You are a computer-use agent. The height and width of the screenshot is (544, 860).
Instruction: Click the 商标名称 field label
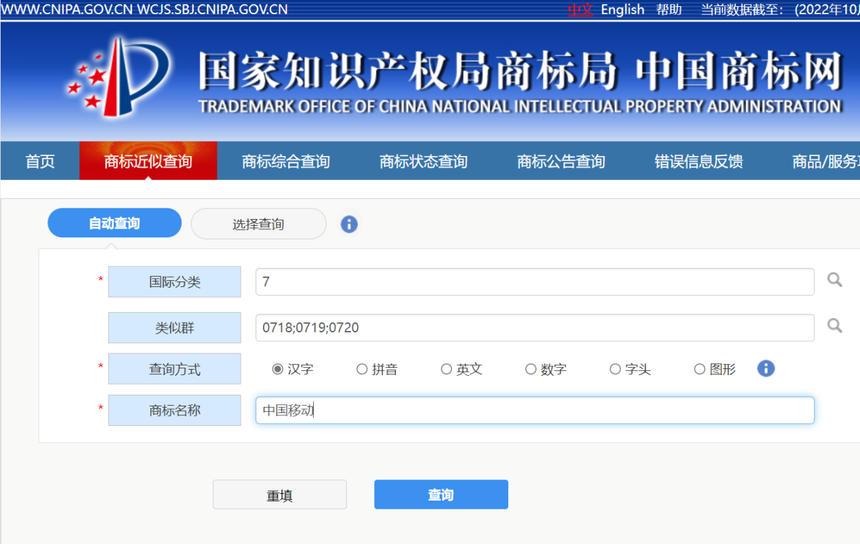[x=174, y=410]
